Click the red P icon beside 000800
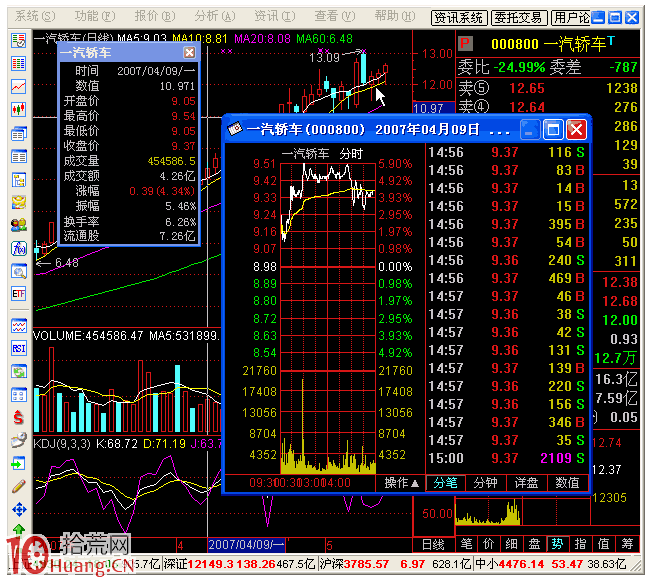662x585 pixels. (x=465, y=43)
